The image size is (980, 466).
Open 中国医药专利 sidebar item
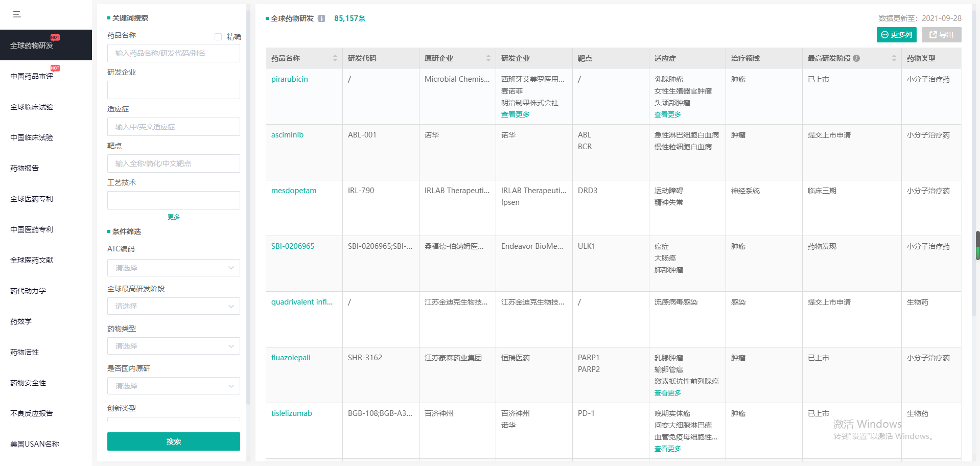click(46, 229)
